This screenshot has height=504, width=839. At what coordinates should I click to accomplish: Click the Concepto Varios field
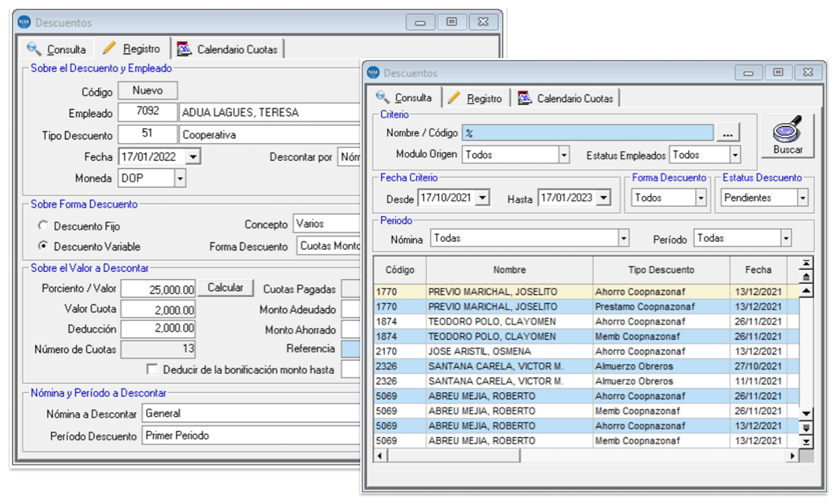[327, 223]
